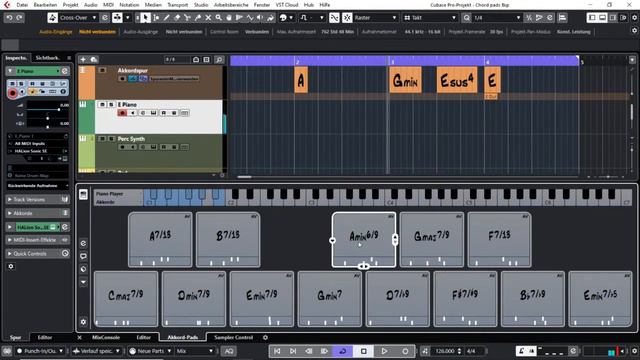Select the Esus4 chord event
The height and width of the screenshot is (360, 640).
click(x=457, y=80)
